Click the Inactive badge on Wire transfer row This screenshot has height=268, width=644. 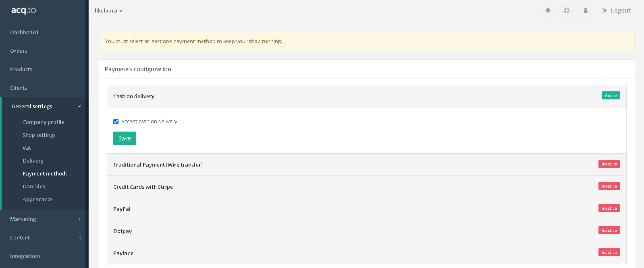(x=609, y=164)
